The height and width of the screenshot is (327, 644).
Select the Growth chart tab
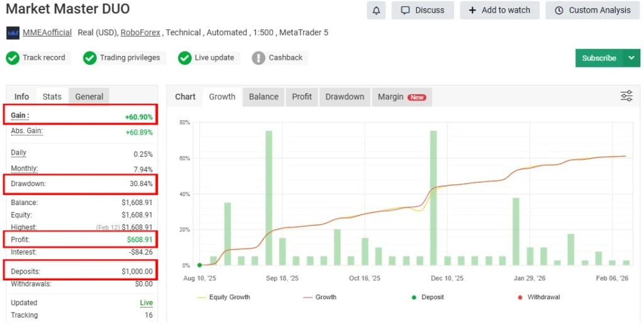[x=222, y=97]
